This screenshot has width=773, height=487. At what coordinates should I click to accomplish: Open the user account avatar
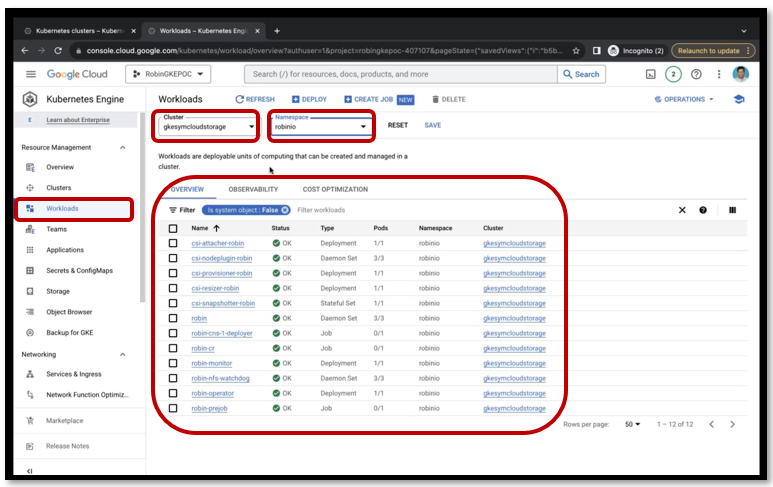tap(740, 74)
